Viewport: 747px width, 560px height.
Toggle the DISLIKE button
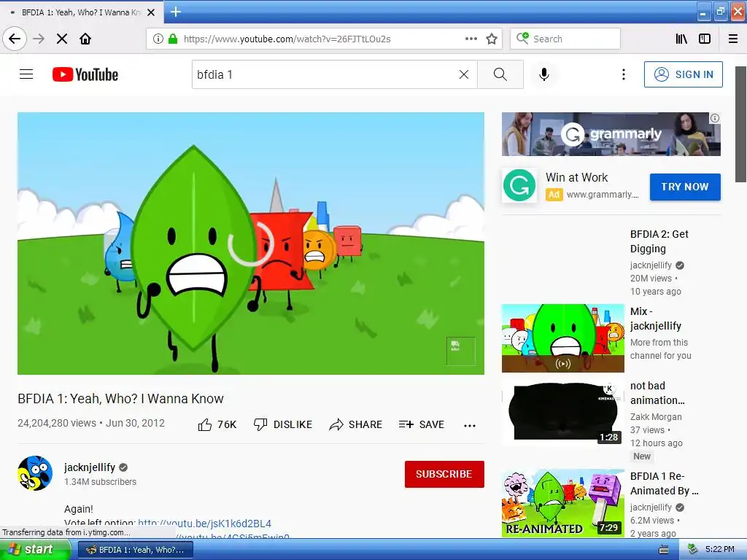coord(282,424)
